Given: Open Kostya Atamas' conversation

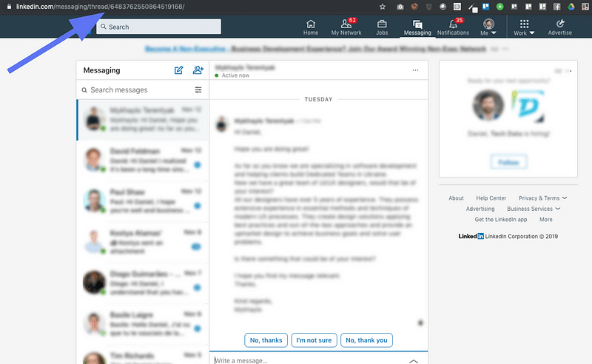Looking at the screenshot, I should [143, 243].
